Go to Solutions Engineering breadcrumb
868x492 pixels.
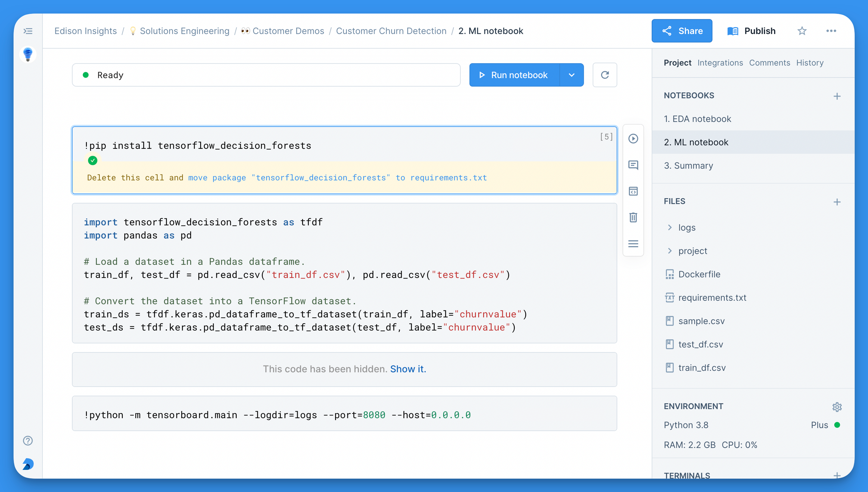(180, 31)
